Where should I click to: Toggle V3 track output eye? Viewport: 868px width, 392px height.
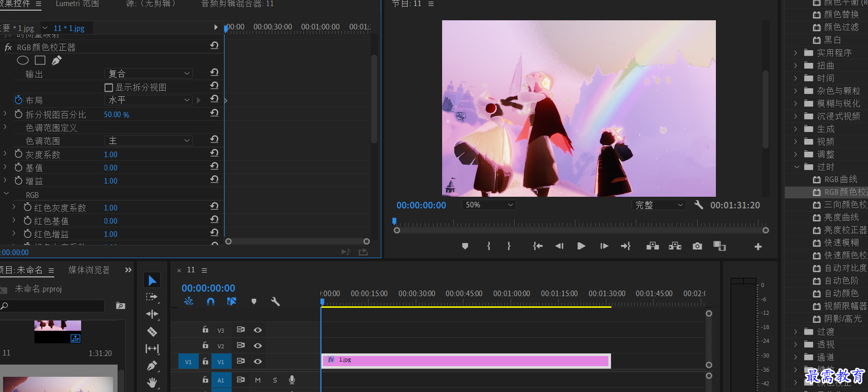tap(258, 330)
